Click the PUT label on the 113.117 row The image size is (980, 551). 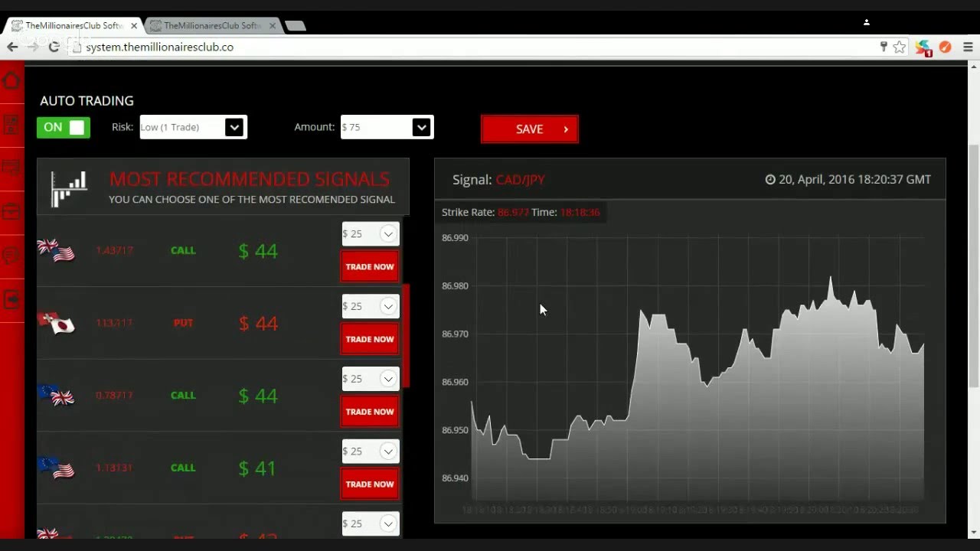pos(183,323)
